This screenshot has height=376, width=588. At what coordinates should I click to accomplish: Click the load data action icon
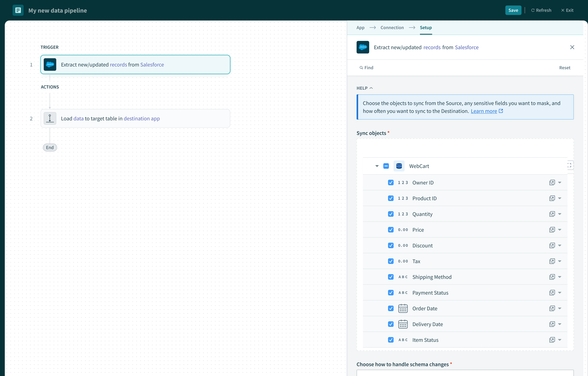coord(50,118)
